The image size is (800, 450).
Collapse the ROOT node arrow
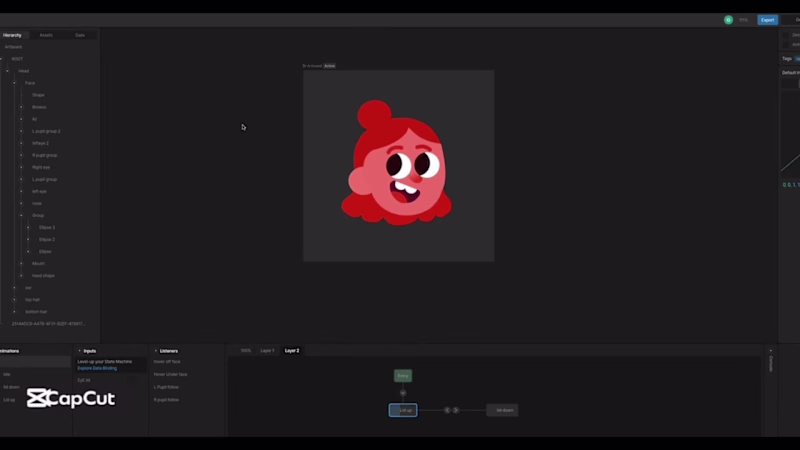[x=1, y=59]
